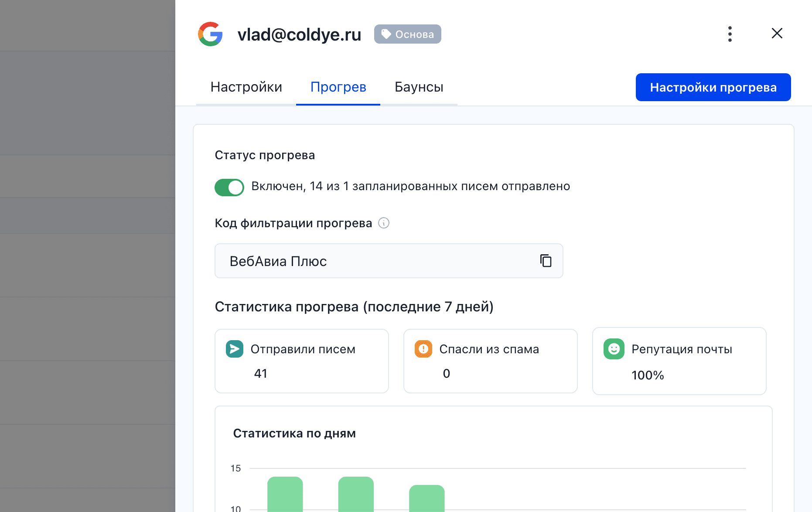Click the tag icon in Основа badge
Image resolution: width=812 pixels, height=512 pixels.
(x=386, y=34)
